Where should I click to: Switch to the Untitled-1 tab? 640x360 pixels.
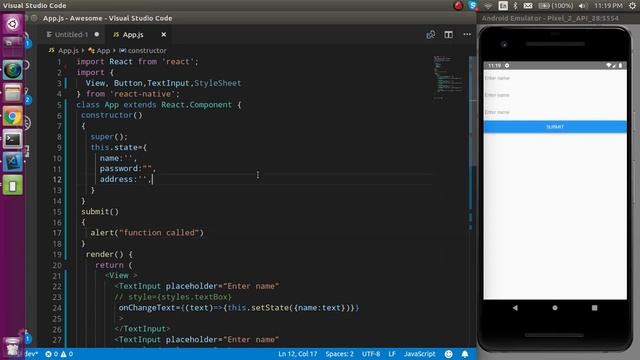(71, 35)
